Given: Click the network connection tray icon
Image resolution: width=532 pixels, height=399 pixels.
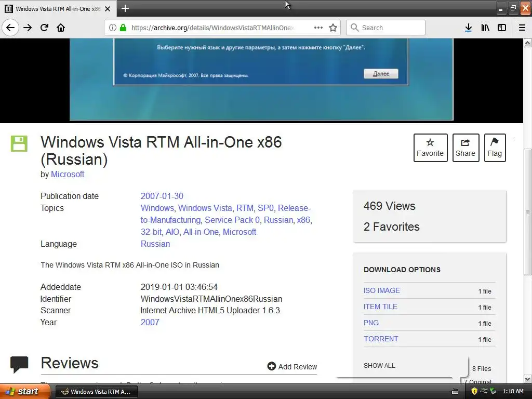Looking at the screenshot, I should pyautogui.click(x=484, y=391).
